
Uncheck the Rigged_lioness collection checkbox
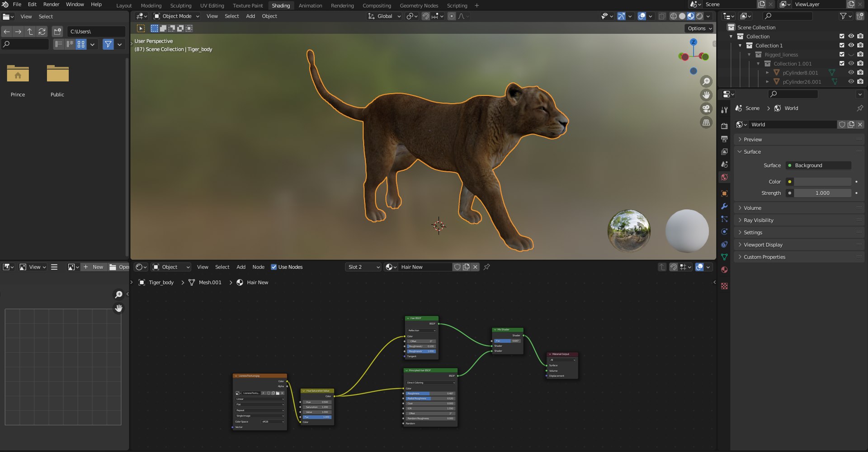pyautogui.click(x=842, y=54)
